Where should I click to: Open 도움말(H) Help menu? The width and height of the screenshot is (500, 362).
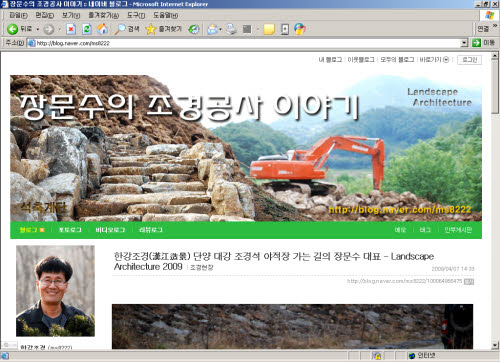[165, 15]
